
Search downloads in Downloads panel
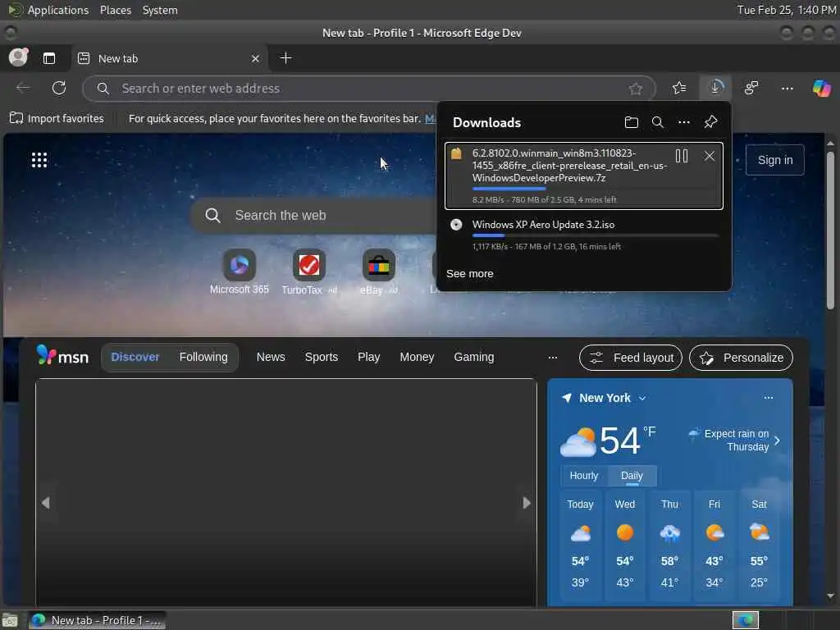(x=657, y=122)
